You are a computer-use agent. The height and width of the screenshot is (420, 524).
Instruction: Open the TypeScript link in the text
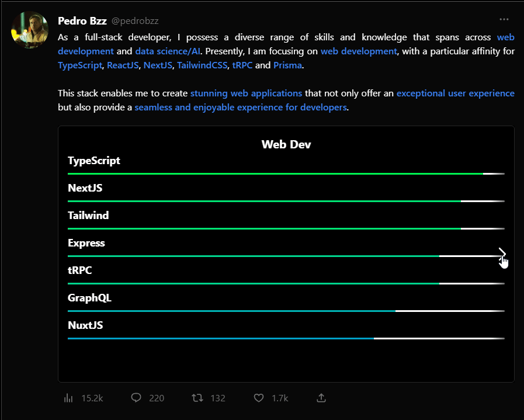[x=80, y=65]
